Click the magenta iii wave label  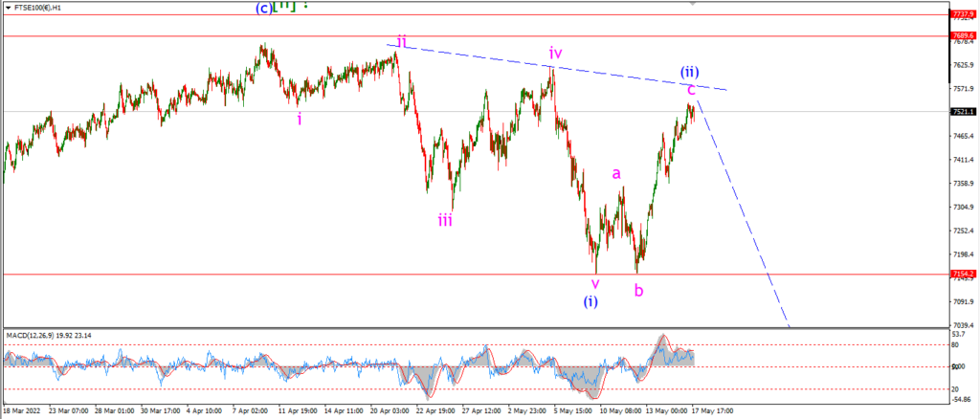(x=445, y=219)
